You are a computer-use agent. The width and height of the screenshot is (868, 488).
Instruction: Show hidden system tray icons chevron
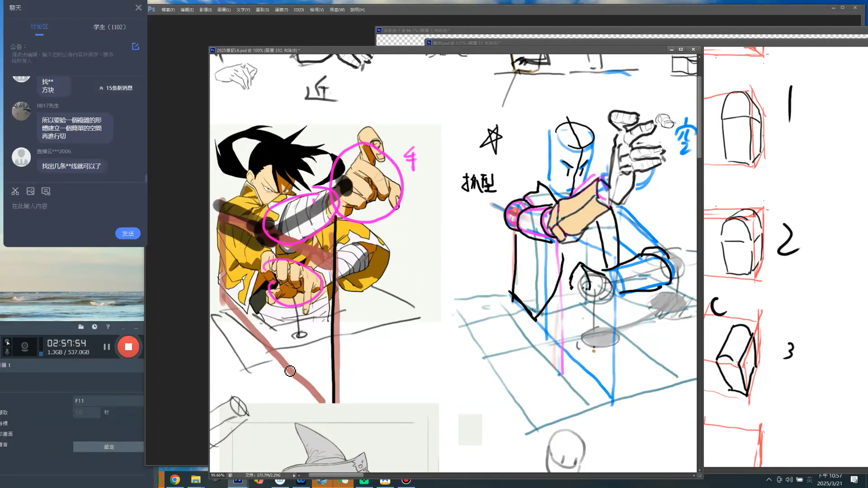[x=769, y=480]
